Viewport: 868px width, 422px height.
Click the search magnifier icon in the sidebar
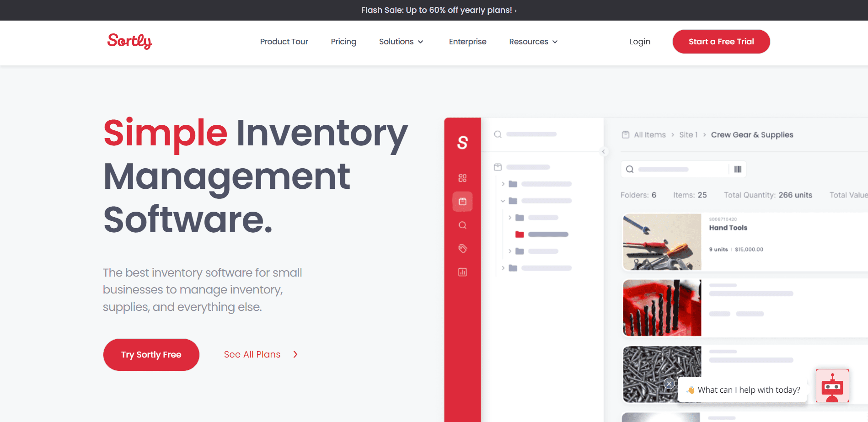coord(462,225)
